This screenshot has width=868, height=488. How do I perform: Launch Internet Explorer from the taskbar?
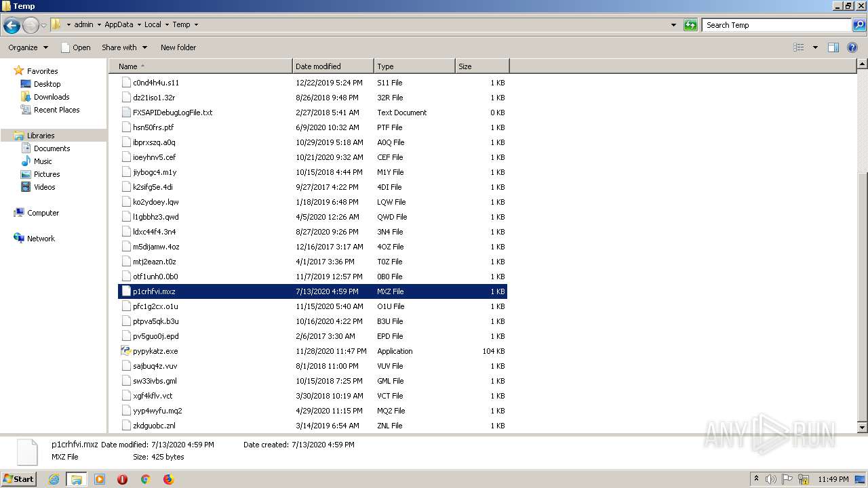(x=54, y=479)
